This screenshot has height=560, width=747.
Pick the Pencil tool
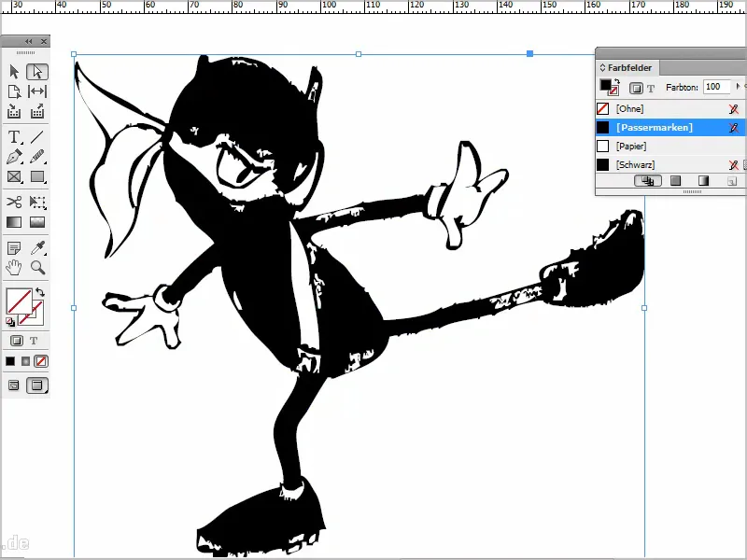pos(37,157)
